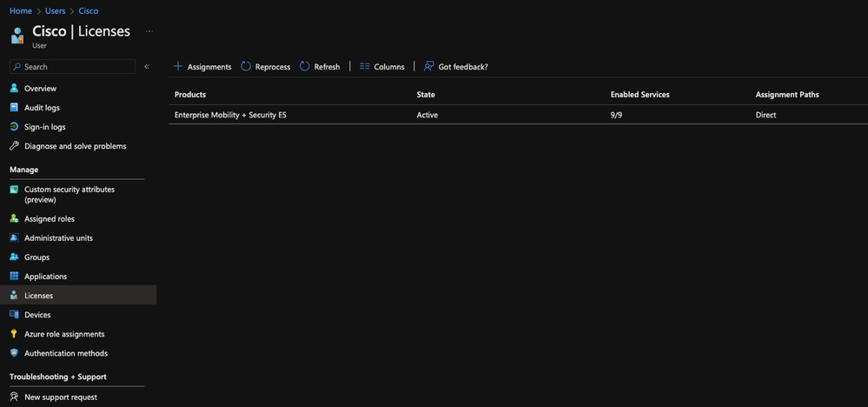
Task: Type in the sidebar Search field
Action: coord(76,67)
